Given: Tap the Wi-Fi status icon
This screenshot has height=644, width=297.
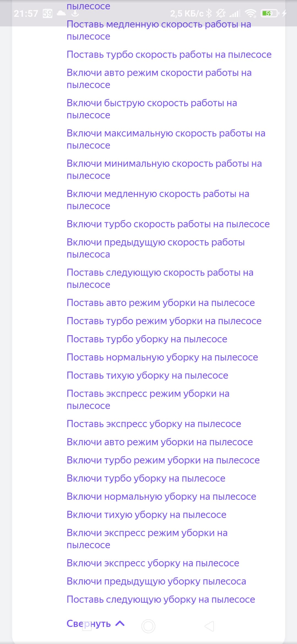Looking at the screenshot, I should pos(251,13).
